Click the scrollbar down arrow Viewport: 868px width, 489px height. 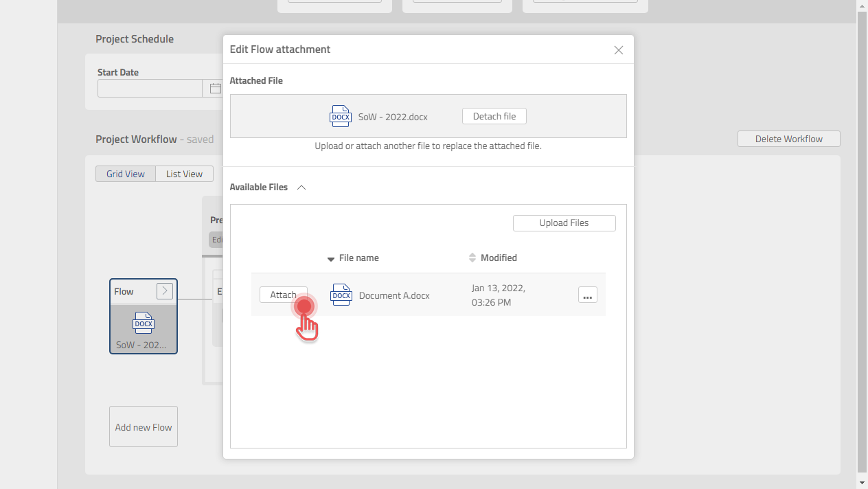pos(863,481)
